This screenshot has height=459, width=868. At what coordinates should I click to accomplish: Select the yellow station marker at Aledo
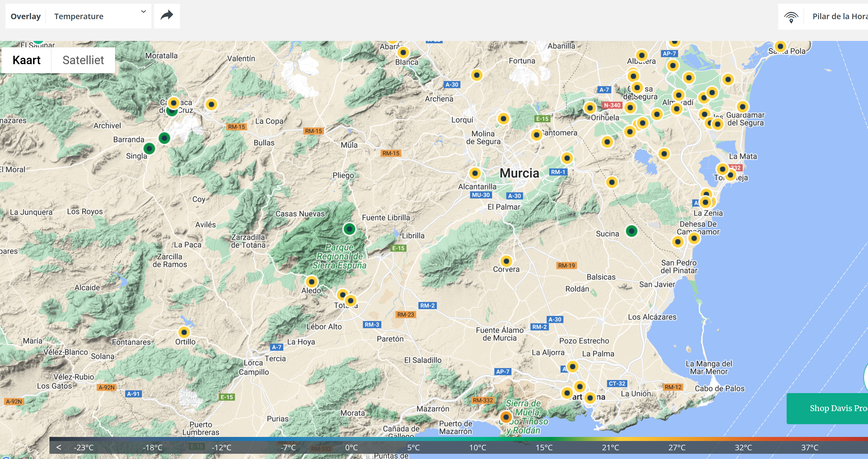(311, 281)
